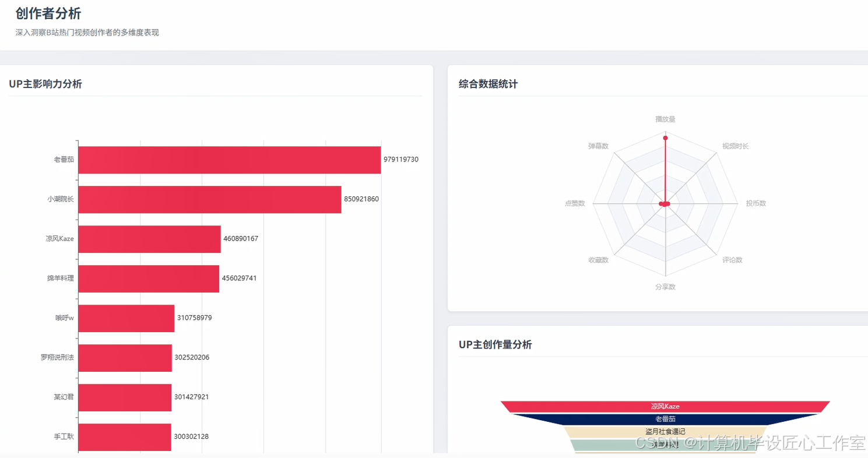868x458 pixels.
Task: Select the dark blue 老番茄 funnel segment
Action: pos(665,419)
